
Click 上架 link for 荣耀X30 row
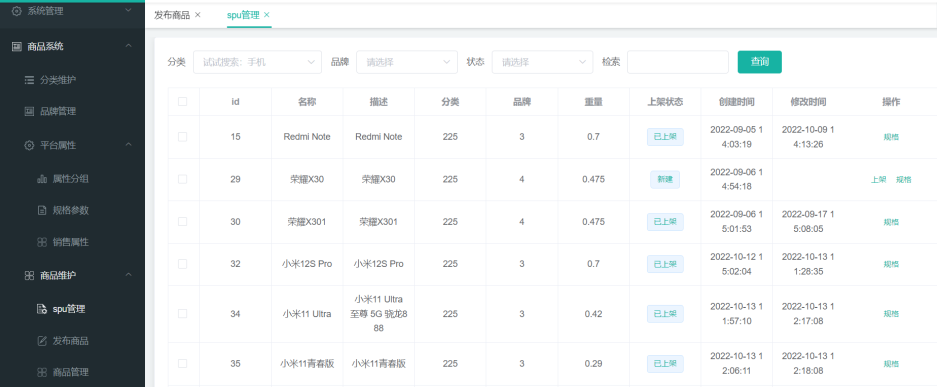[x=878, y=179]
